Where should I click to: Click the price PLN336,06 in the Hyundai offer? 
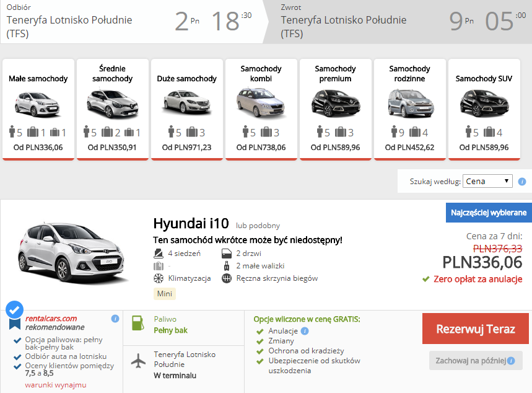coord(482,262)
